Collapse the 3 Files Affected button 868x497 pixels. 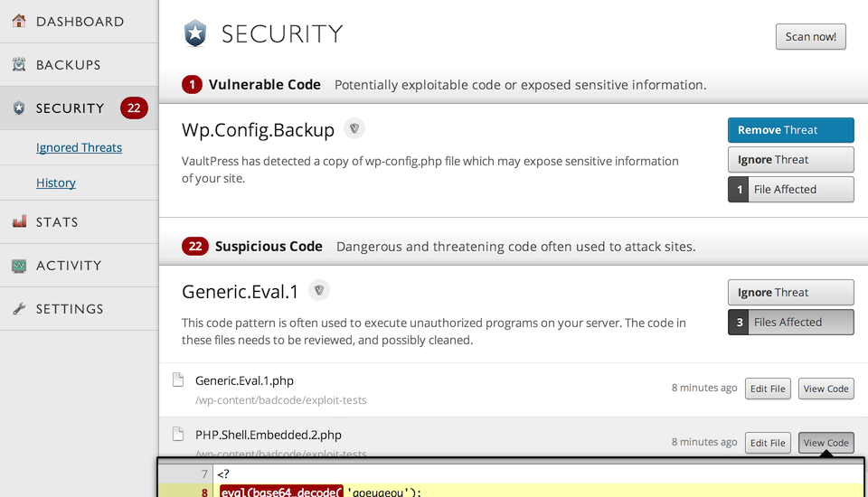(x=790, y=322)
